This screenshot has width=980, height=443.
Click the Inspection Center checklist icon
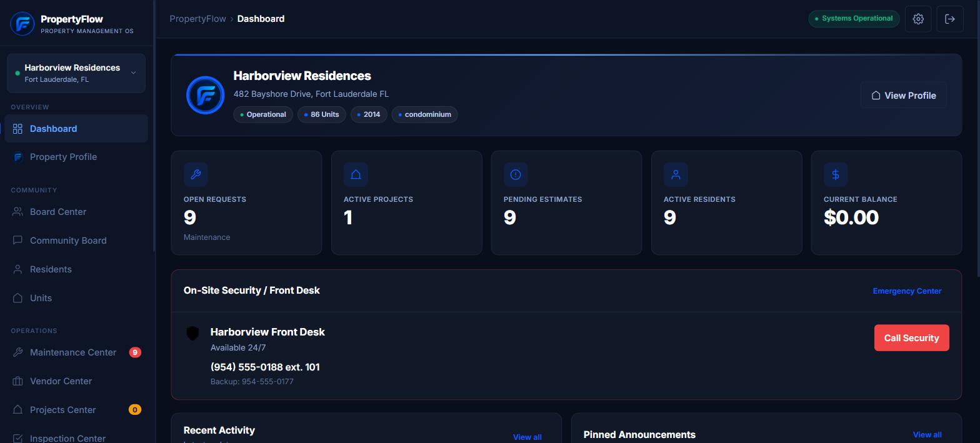click(x=17, y=439)
